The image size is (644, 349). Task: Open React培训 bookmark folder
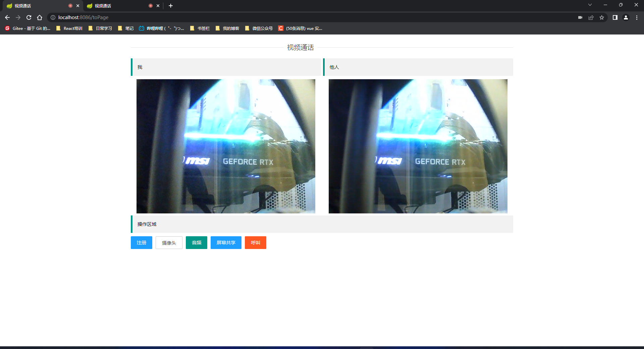coord(69,29)
